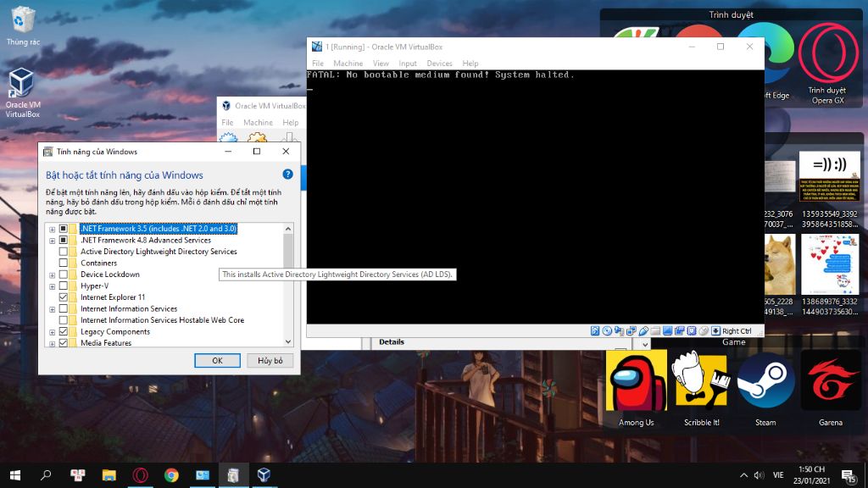Enable the Device Lockdown checkbox
This screenshot has height=488, width=868.
point(63,274)
